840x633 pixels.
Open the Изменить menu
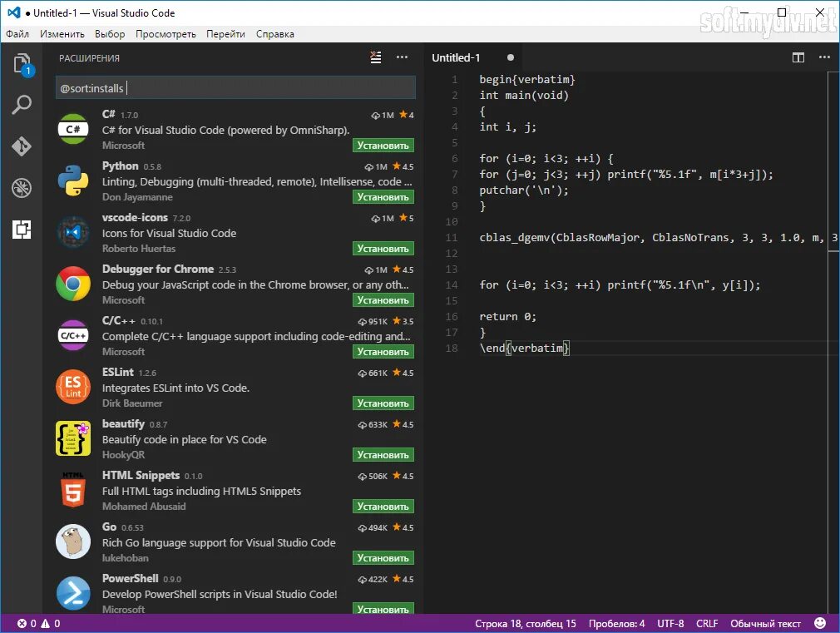(x=62, y=34)
